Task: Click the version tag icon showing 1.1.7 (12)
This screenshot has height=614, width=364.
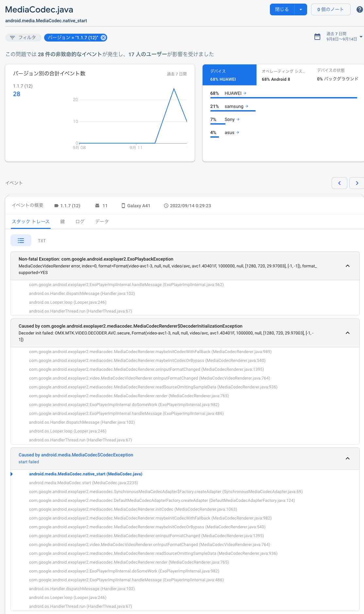Action: tap(56, 205)
